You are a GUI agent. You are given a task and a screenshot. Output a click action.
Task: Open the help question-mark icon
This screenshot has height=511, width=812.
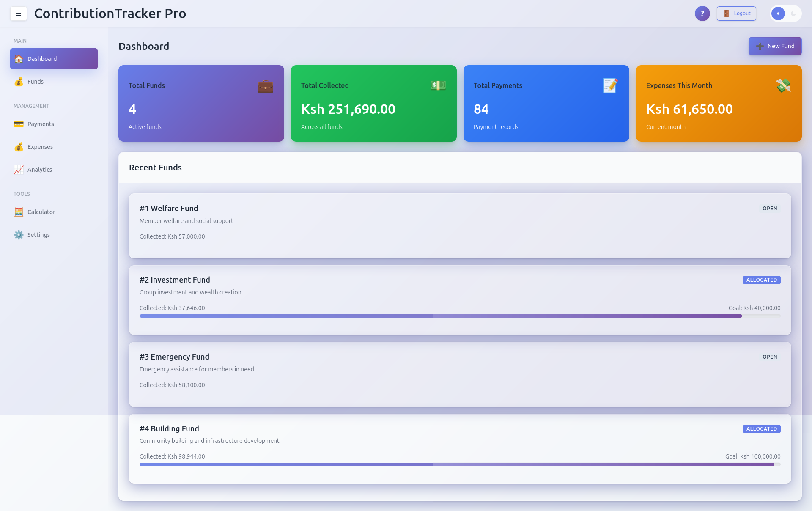point(702,13)
